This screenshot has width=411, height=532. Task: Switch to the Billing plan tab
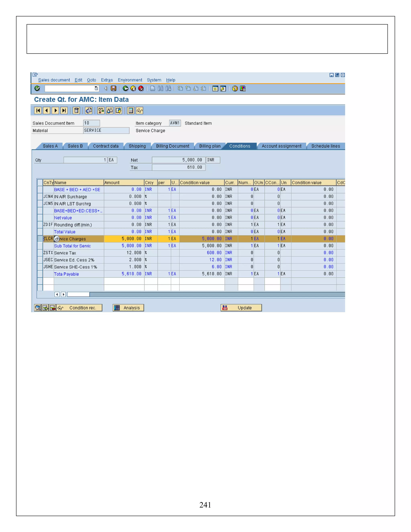pyautogui.click(x=210, y=146)
